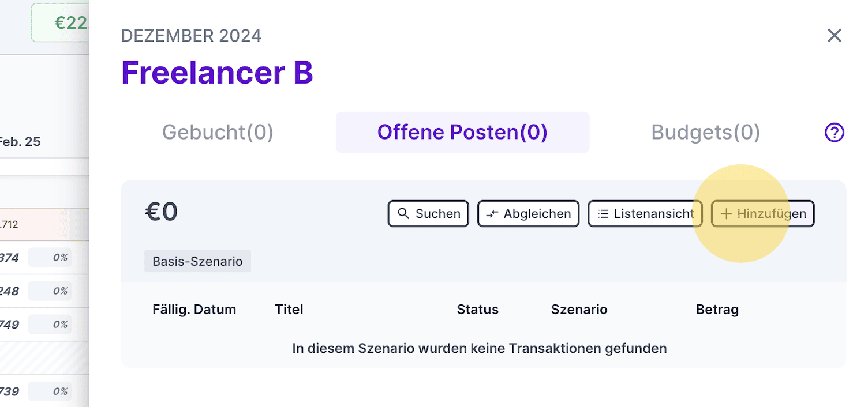868x407 pixels.
Task: Click the 0% badge beside 374
Action: pos(50,258)
